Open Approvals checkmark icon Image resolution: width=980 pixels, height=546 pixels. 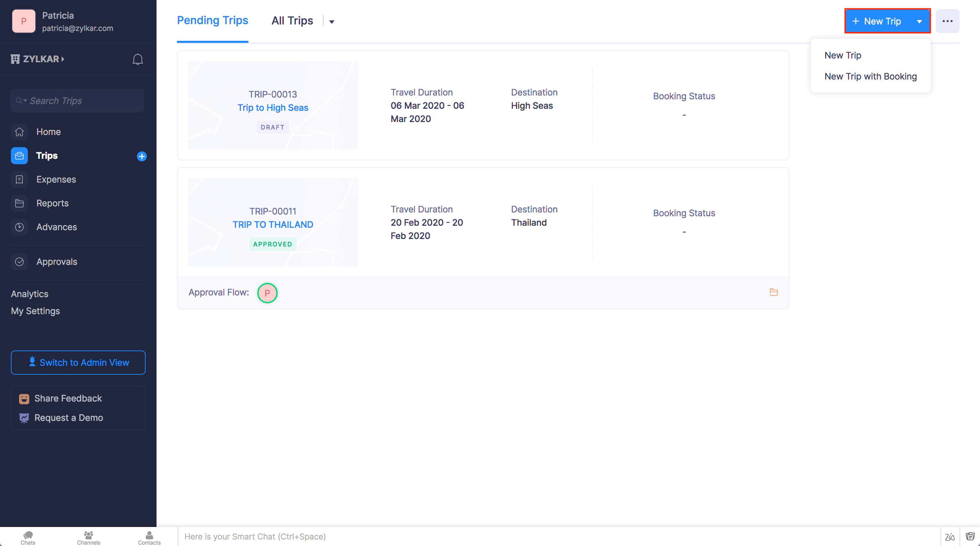click(x=19, y=261)
